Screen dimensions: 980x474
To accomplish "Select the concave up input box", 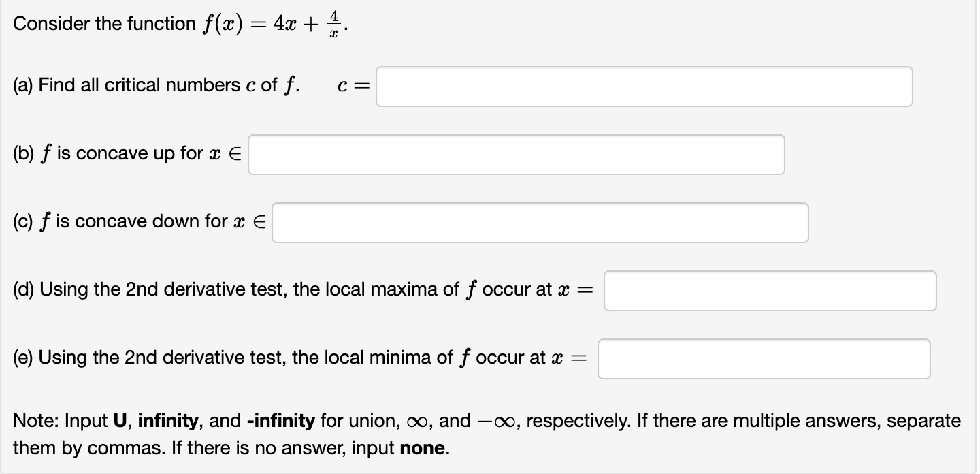I will click(516, 155).
